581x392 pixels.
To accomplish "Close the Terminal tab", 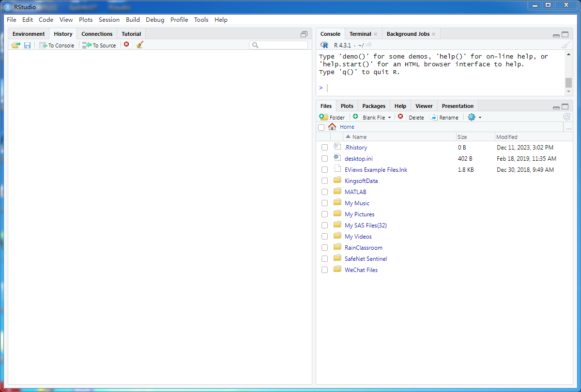I will [375, 34].
